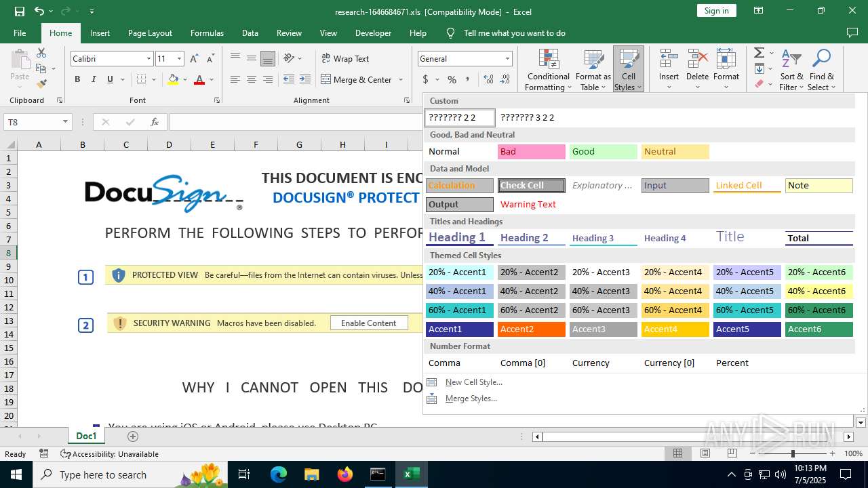Viewport: 868px width, 488px height.
Task: Click the Comma Style icon
Action: click(468, 80)
